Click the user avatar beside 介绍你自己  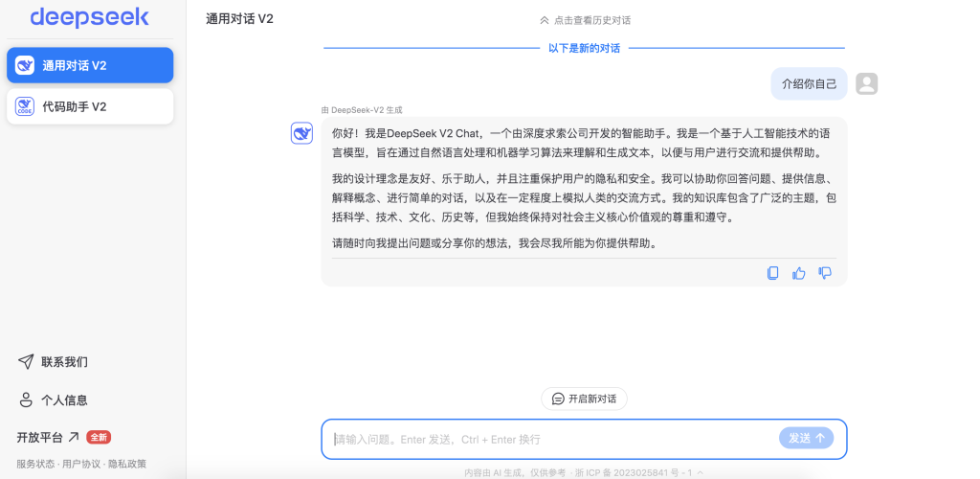[x=866, y=83]
